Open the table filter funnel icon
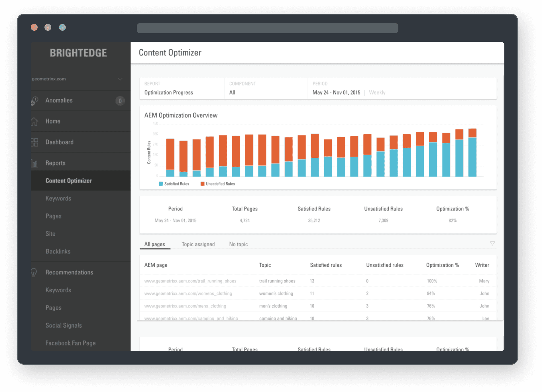542x392 pixels. 492,244
